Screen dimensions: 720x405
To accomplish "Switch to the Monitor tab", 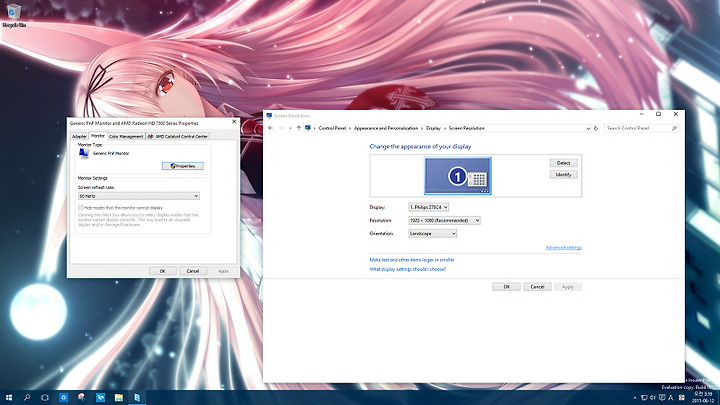I will pos(97,136).
